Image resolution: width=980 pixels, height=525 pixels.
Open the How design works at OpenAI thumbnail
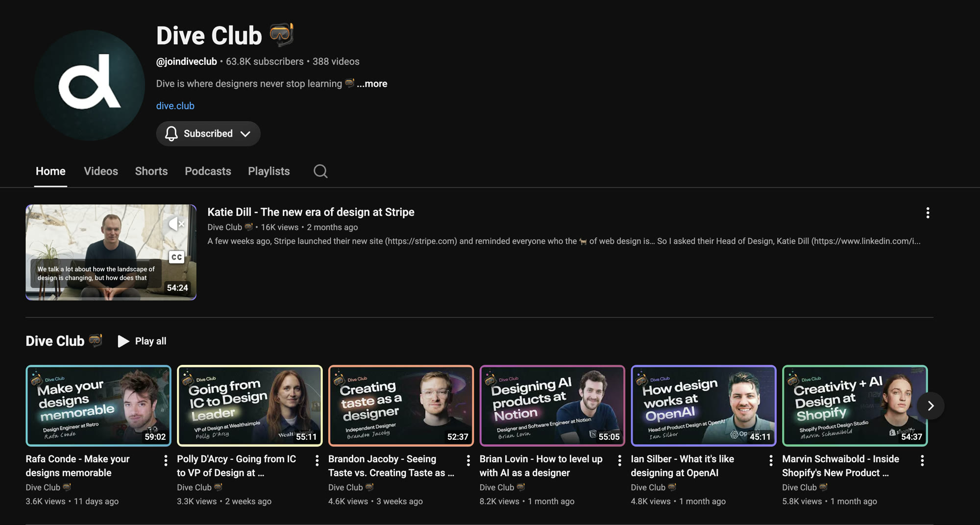(704, 406)
